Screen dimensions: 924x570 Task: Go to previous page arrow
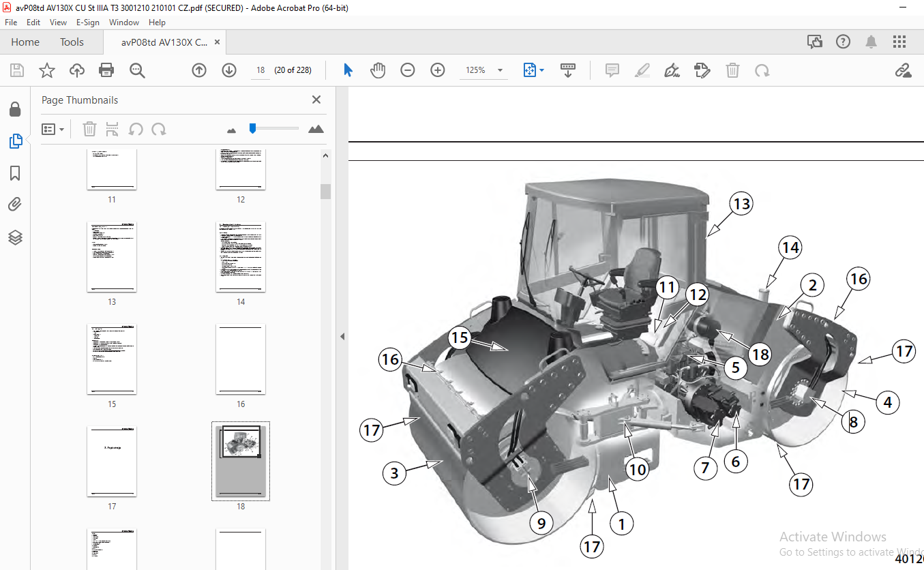199,70
